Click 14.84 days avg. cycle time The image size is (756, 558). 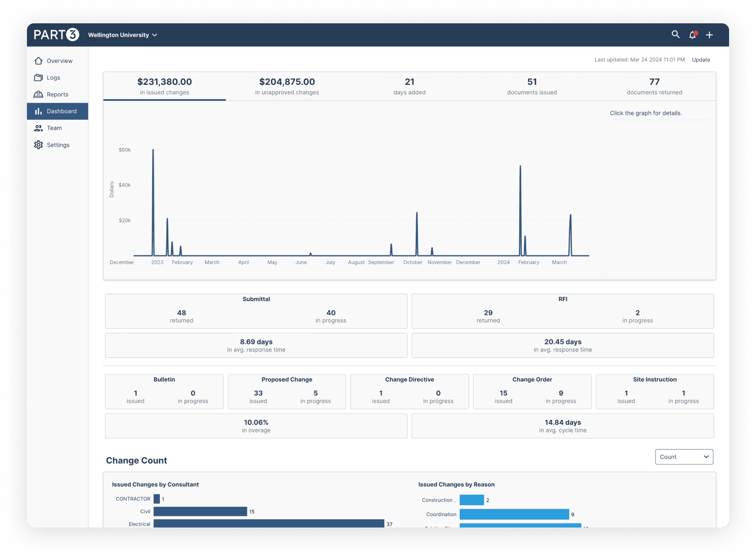point(563,426)
